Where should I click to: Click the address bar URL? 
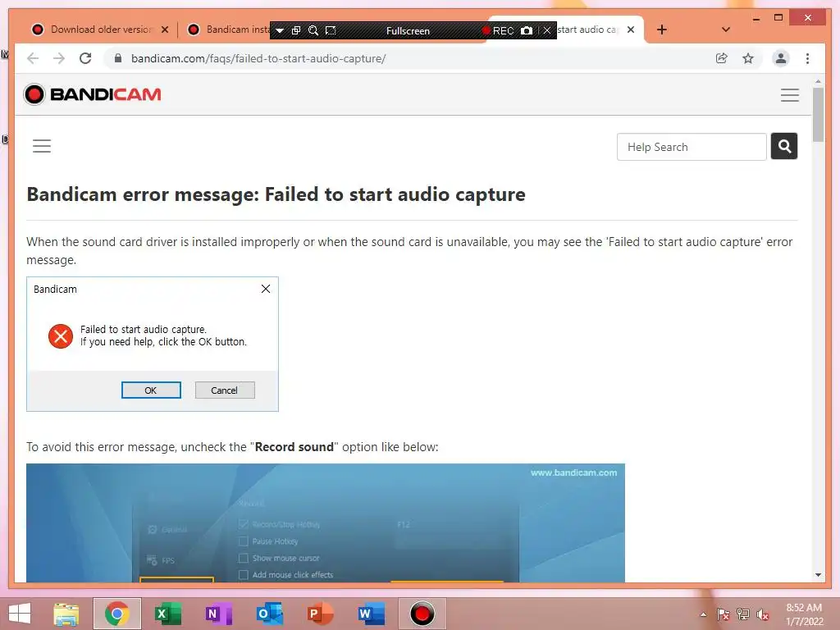pyautogui.click(x=258, y=58)
